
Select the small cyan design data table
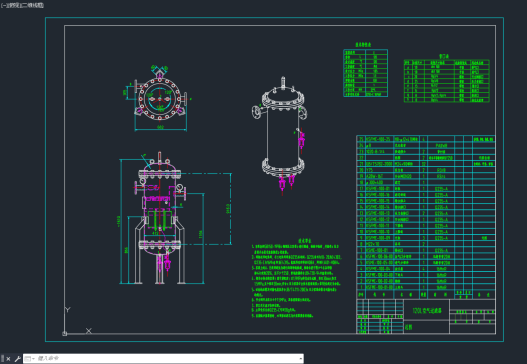(365, 73)
